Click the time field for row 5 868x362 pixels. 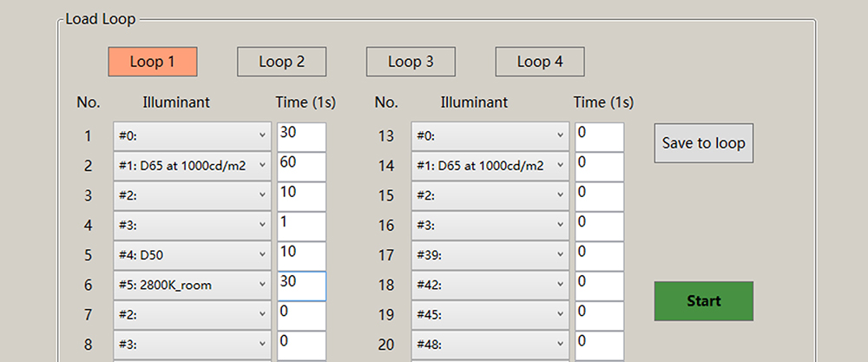pos(302,256)
